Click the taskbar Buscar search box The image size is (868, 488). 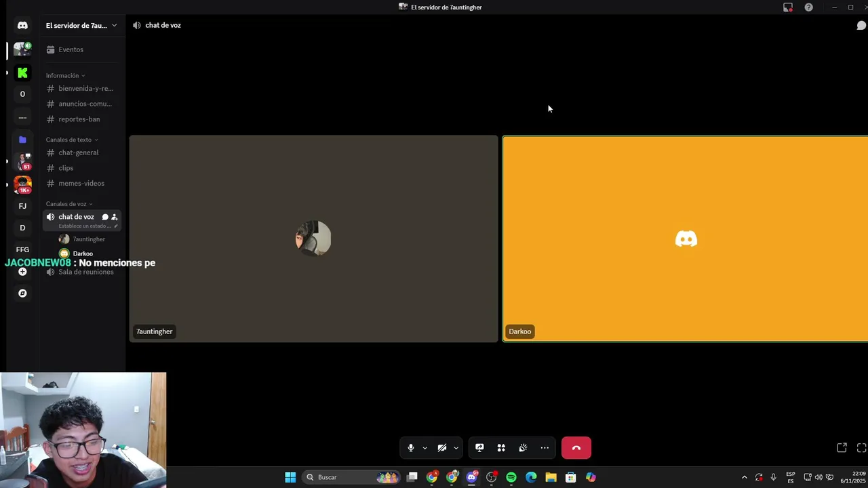click(351, 477)
